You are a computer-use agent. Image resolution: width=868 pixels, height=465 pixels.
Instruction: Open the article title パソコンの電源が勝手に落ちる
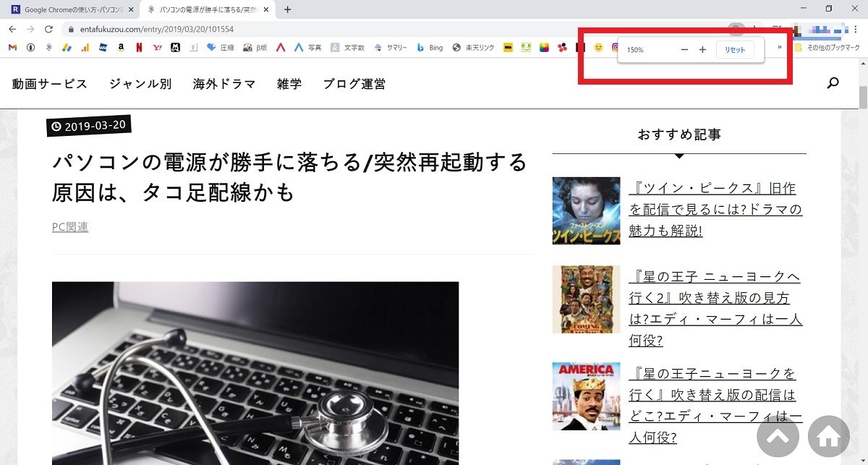click(x=289, y=176)
